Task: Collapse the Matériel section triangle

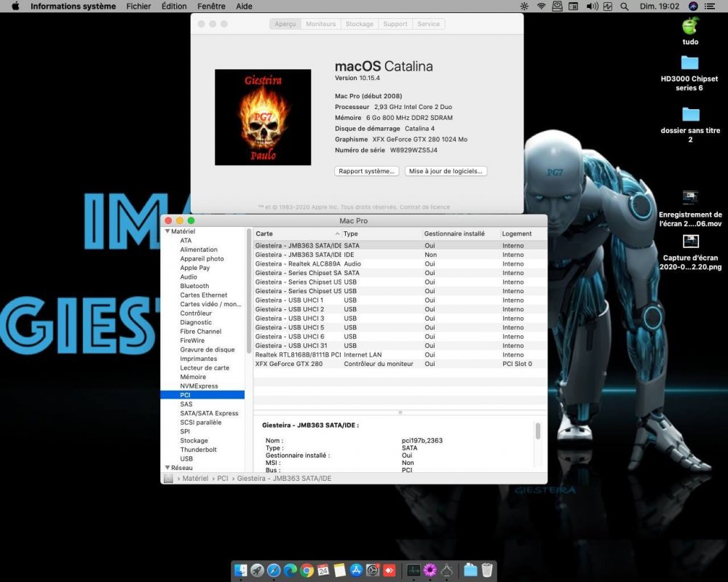Action: pos(167,231)
